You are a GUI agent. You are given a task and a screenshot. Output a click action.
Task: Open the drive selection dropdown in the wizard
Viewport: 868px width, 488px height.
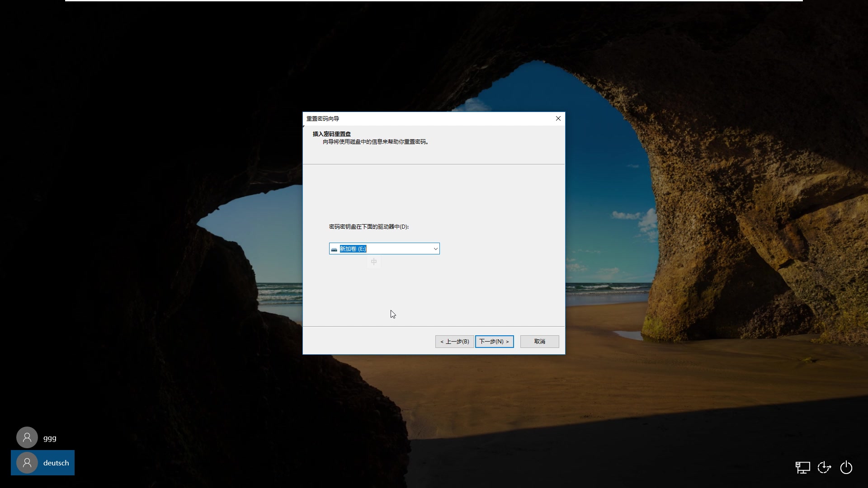[x=434, y=249]
